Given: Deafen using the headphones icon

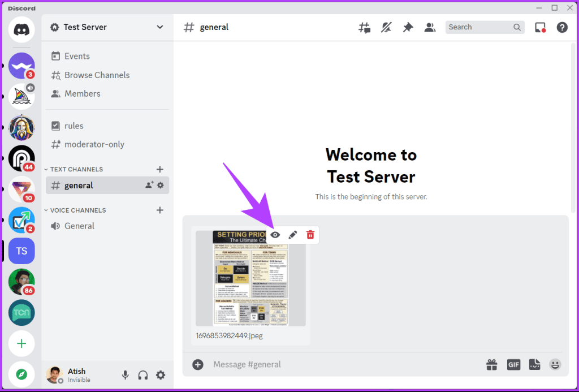Looking at the screenshot, I should 142,374.
